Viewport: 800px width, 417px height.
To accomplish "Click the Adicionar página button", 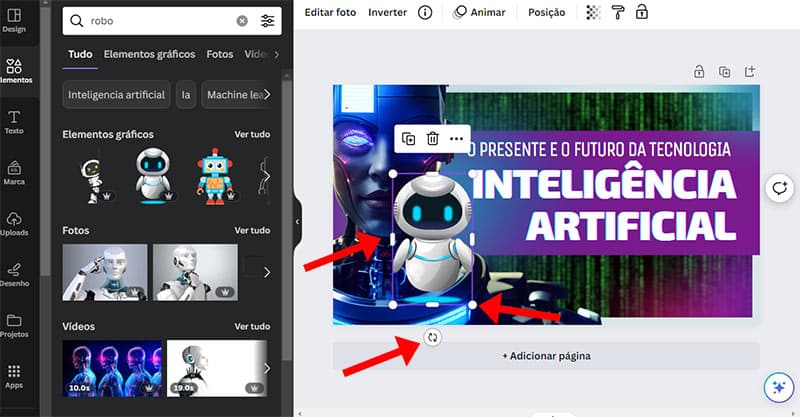I will [546, 356].
